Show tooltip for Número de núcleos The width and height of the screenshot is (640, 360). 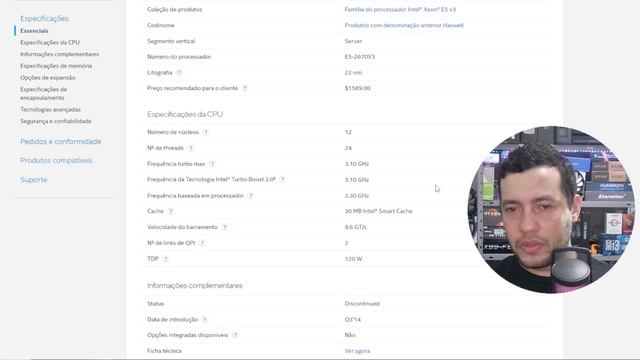(x=206, y=132)
